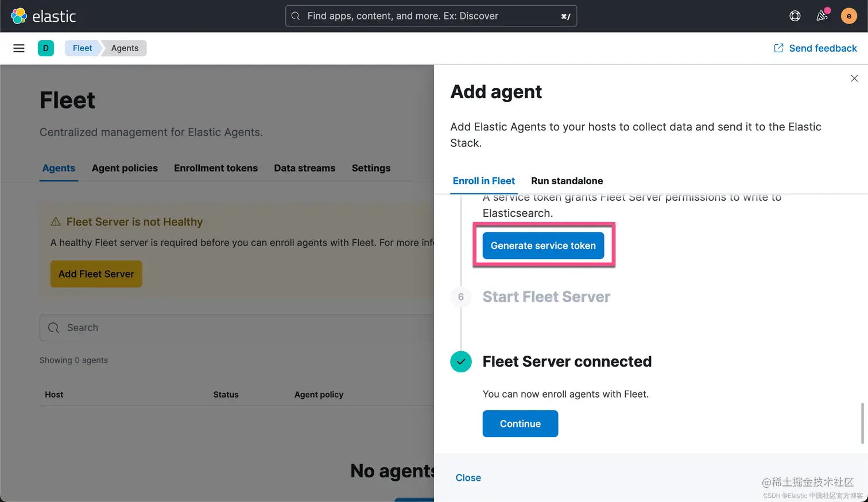The width and height of the screenshot is (868, 502).
Task: Select the Enroll in Fleet tab
Action: pyautogui.click(x=484, y=181)
